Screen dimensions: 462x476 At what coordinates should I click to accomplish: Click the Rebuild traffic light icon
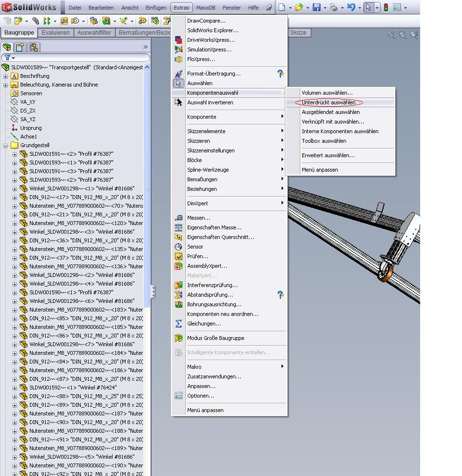click(385, 7)
